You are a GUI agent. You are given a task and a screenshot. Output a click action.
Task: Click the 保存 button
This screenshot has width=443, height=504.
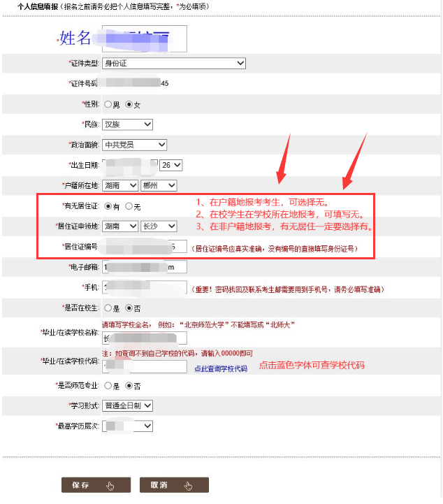tap(96, 484)
